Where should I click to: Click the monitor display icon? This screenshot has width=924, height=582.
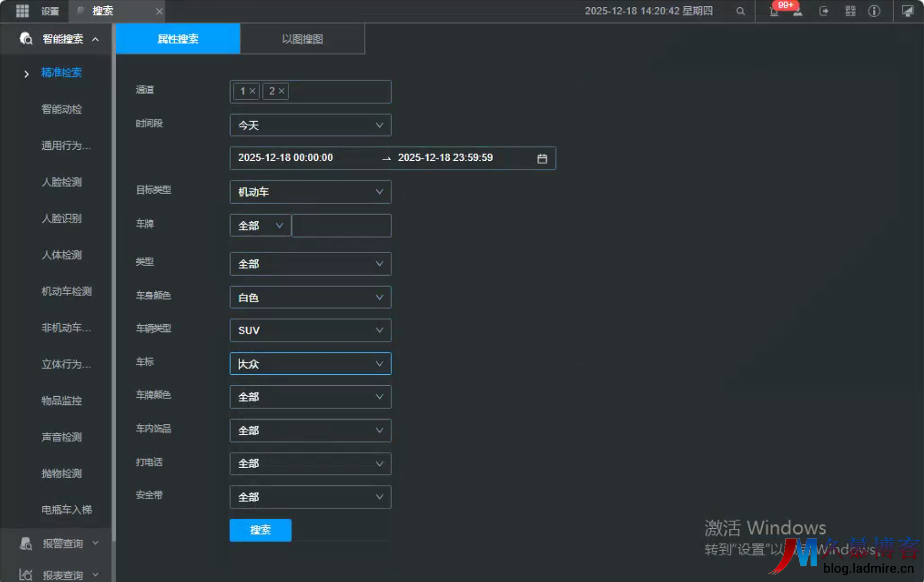pos(908,11)
